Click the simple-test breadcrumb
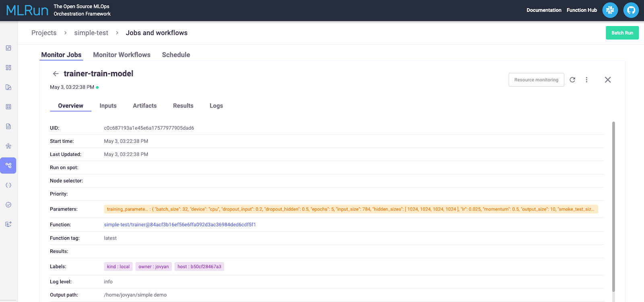Screen dimensions: 644x302 91,33
